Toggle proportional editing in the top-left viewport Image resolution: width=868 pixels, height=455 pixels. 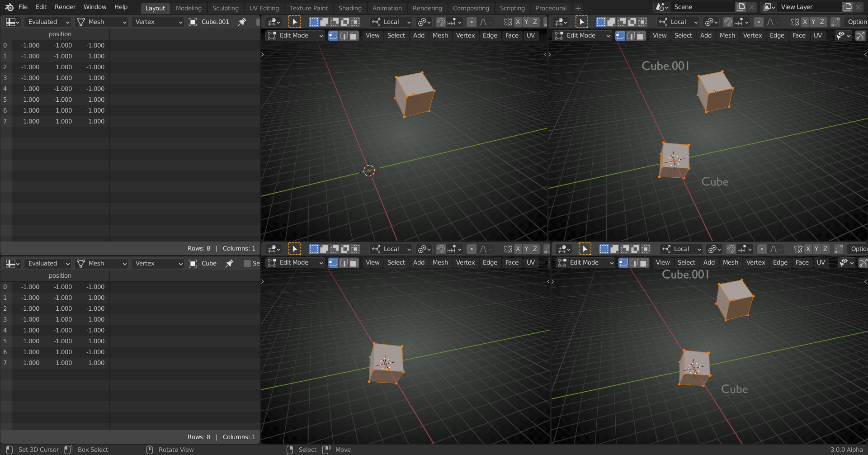pyautogui.click(x=472, y=22)
